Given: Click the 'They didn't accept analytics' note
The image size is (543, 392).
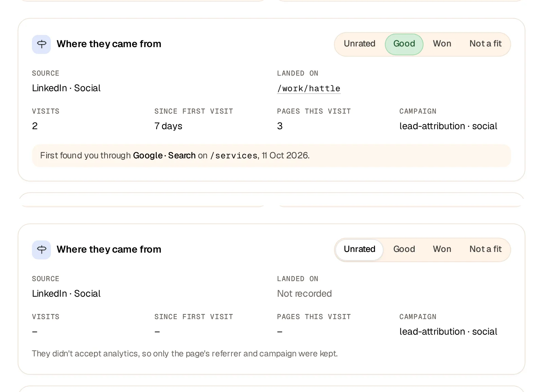Looking at the screenshot, I should point(185,354).
